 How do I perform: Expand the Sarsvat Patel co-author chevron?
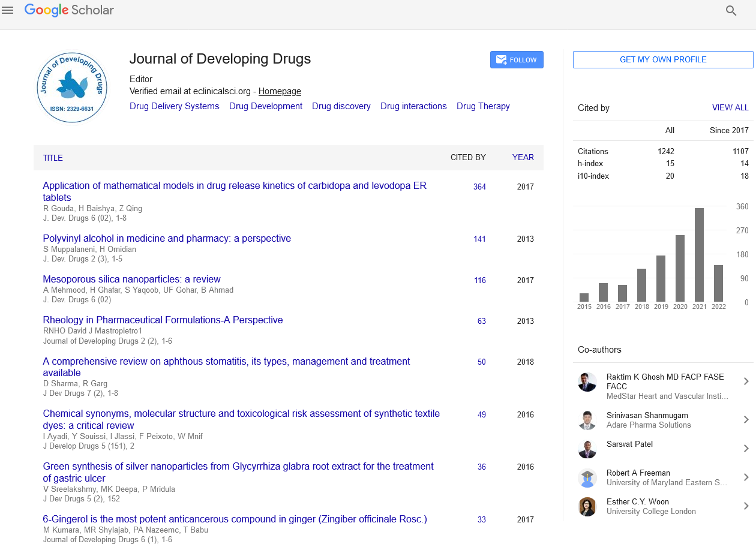[746, 449]
